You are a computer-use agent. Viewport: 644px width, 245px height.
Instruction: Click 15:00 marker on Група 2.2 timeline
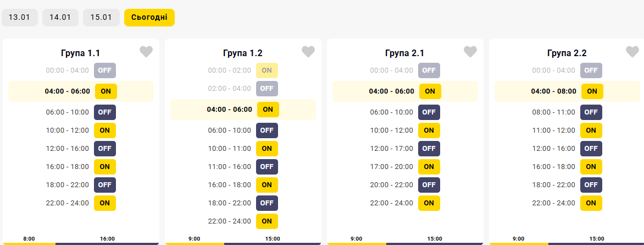[x=596, y=238]
